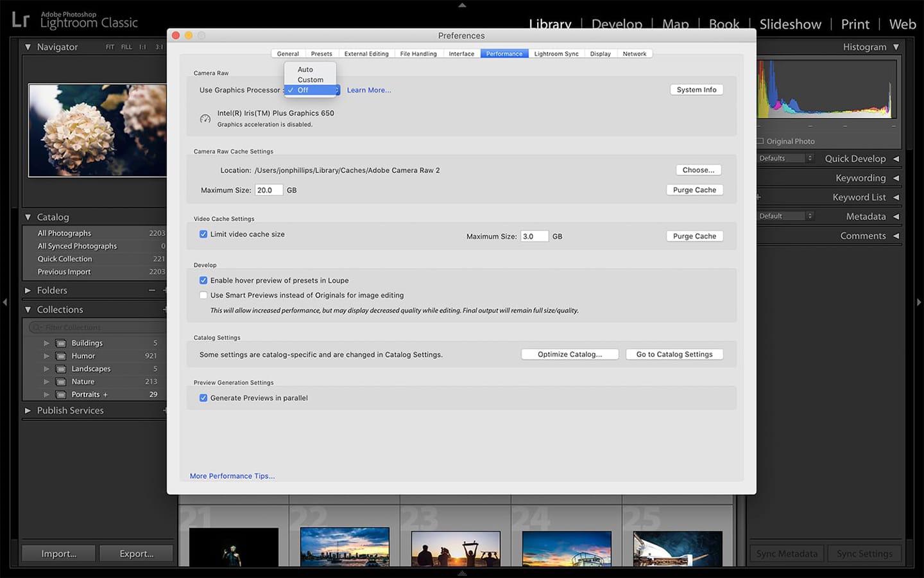Select the sunset city skyline thumbnail 22

tap(345, 547)
